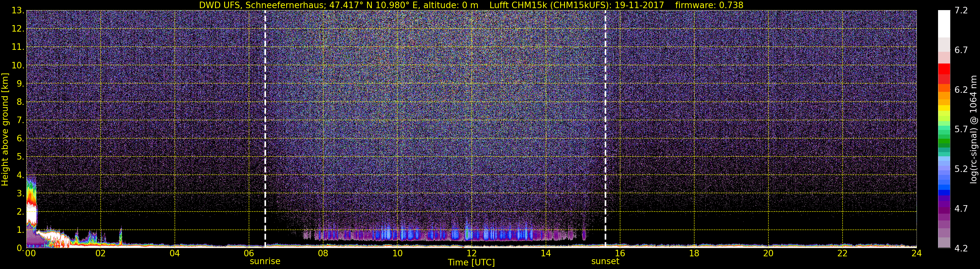980x269 pixels.
Task: Click the height axis tick '13.'
Action: click(x=18, y=10)
